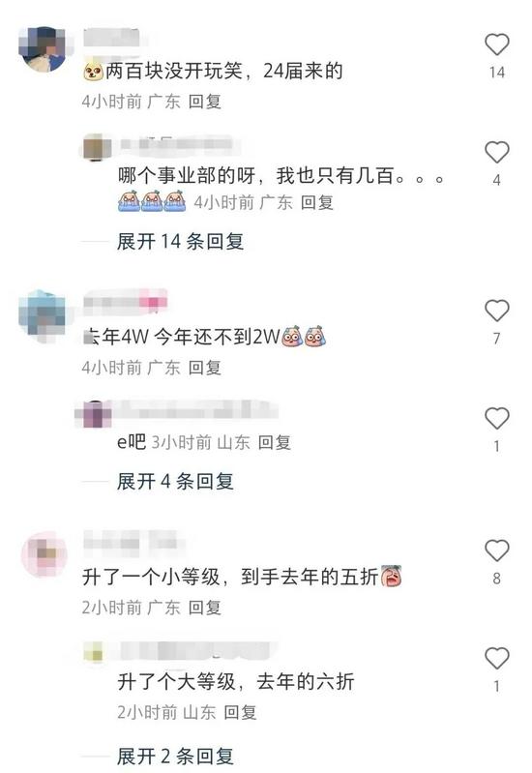Like the '两百块没开玩笑' comment
The image size is (532, 773).
(x=496, y=45)
